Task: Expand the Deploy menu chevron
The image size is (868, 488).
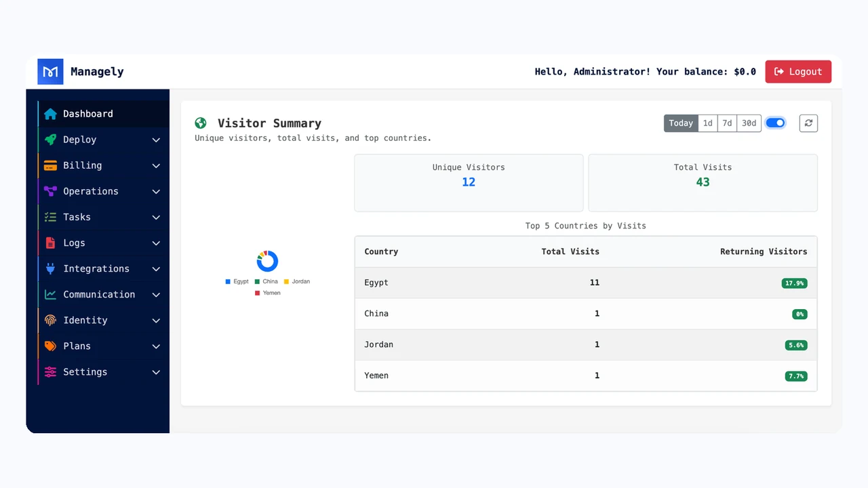Action: pos(156,140)
